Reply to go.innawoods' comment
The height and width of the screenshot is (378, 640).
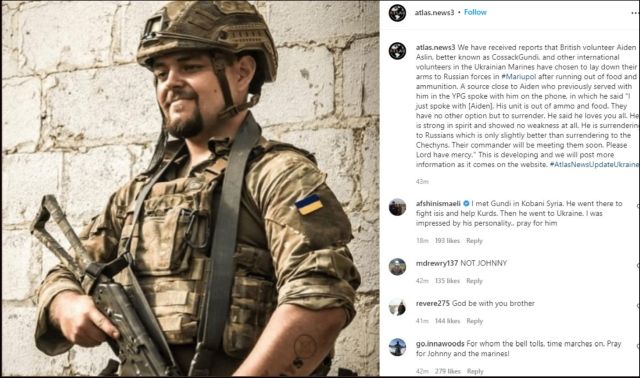pyautogui.click(x=475, y=371)
